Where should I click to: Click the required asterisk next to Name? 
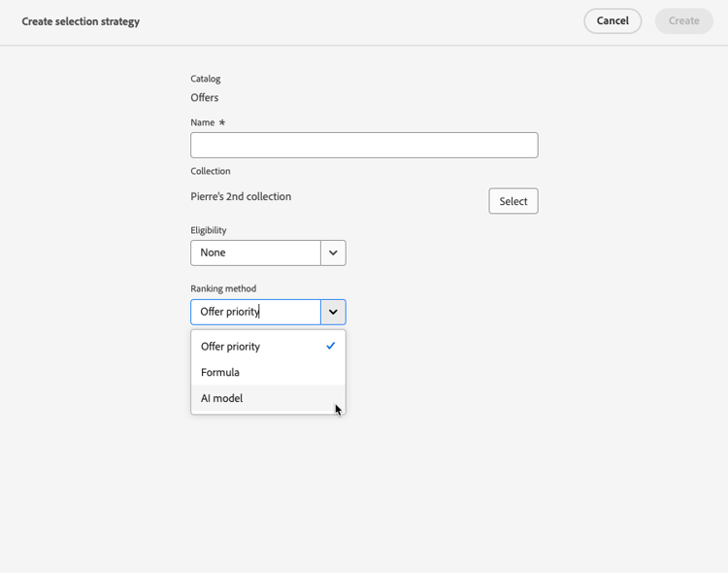222,122
